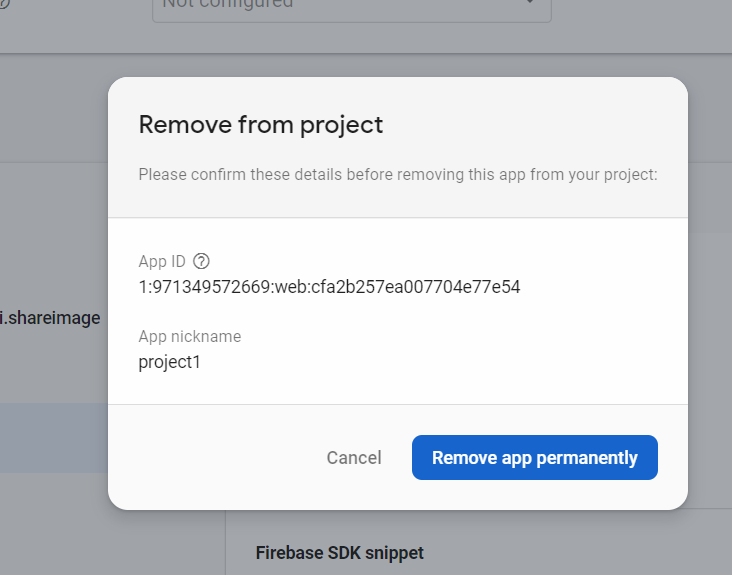This screenshot has width=732, height=575.
Task: Click the App ID label
Action: [x=162, y=262]
